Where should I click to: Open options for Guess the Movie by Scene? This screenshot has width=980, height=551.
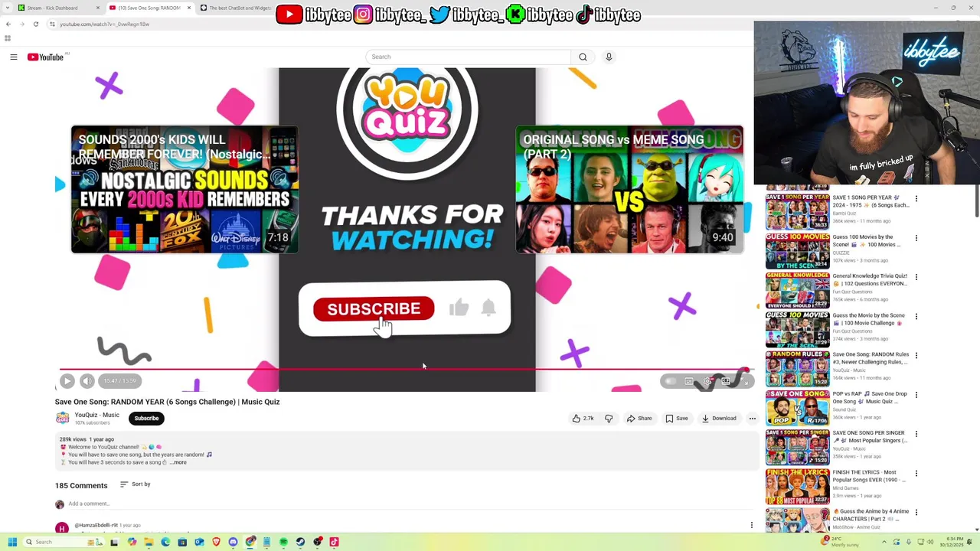tap(916, 317)
